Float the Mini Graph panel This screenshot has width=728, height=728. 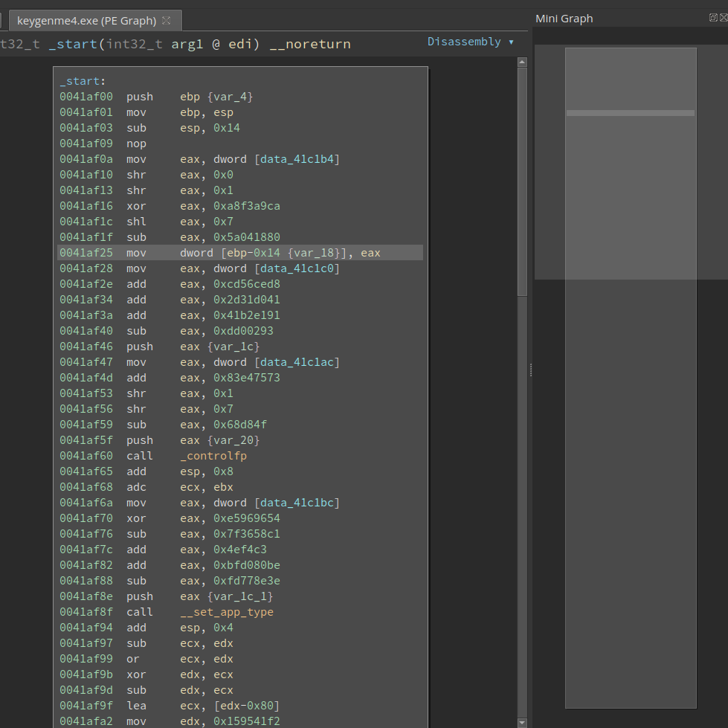click(x=713, y=18)
